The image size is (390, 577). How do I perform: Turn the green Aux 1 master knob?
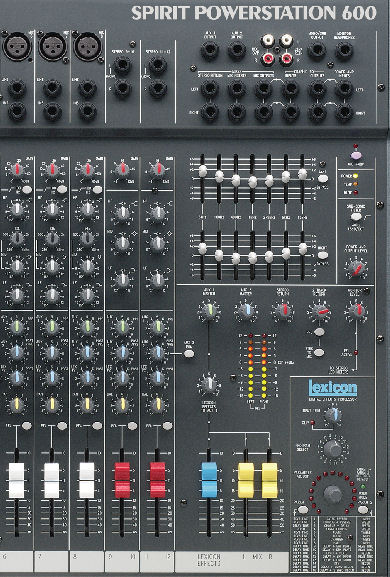(209, 310)
